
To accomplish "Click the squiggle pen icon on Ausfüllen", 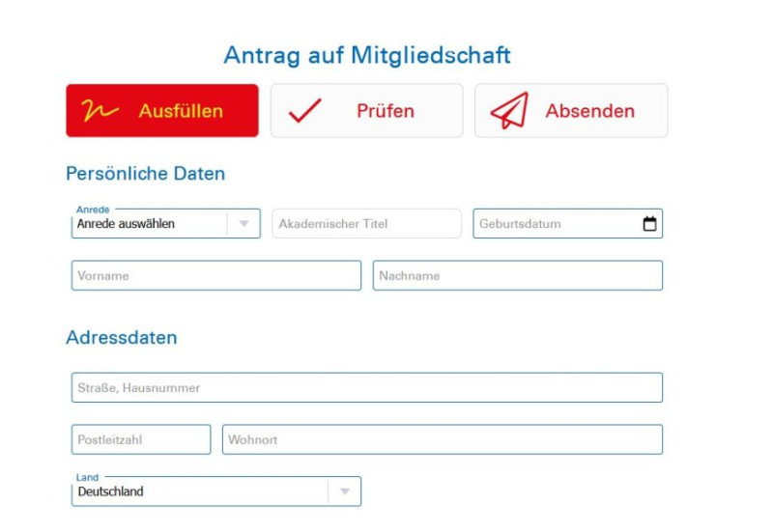I will [100, 111].
